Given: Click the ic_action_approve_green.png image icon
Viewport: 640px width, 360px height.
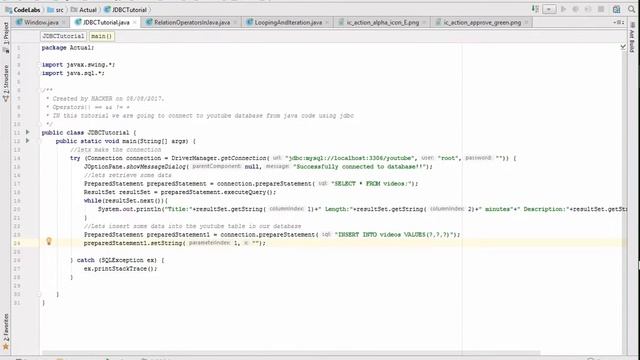Looking at the screenshot, I should click(438, 22).
